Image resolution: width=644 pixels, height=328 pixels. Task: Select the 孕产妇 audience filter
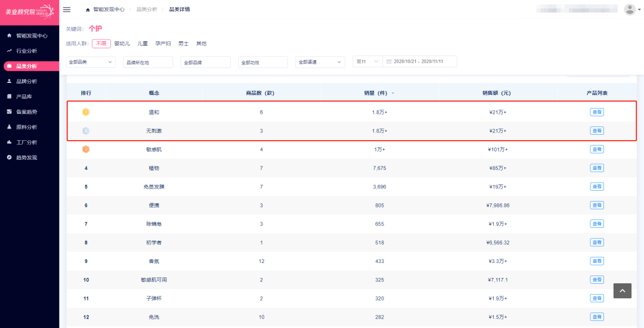(x=163, y=44)
